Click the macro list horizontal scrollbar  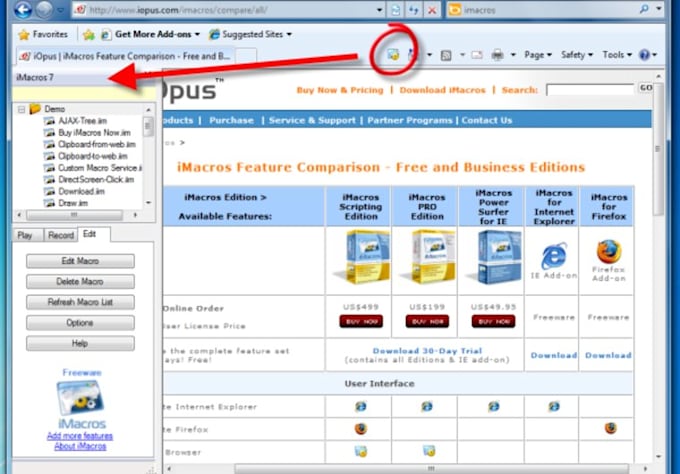(x=75, y=215)
